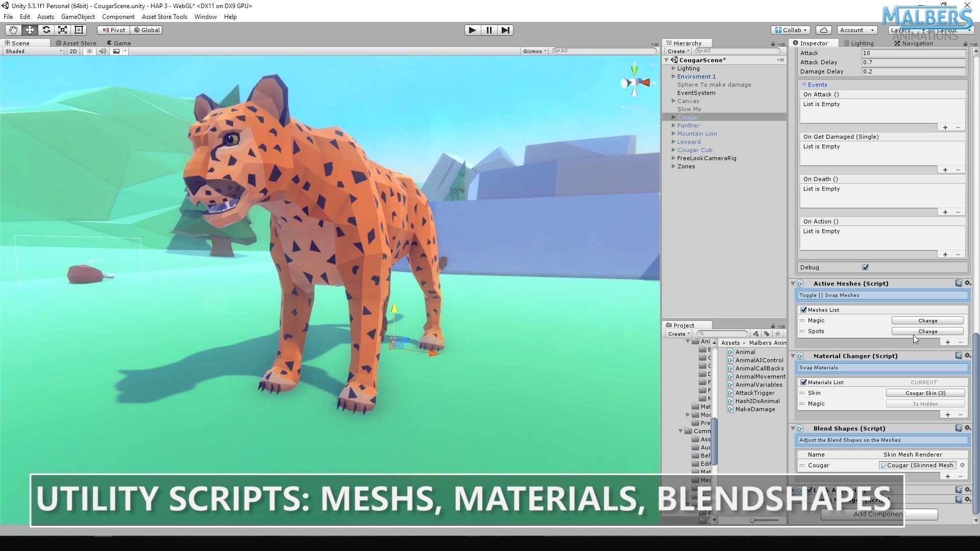Open the Shaded draw mode dropdown
This screenshot has width=980, height=551.
click(x=33, y=51)
